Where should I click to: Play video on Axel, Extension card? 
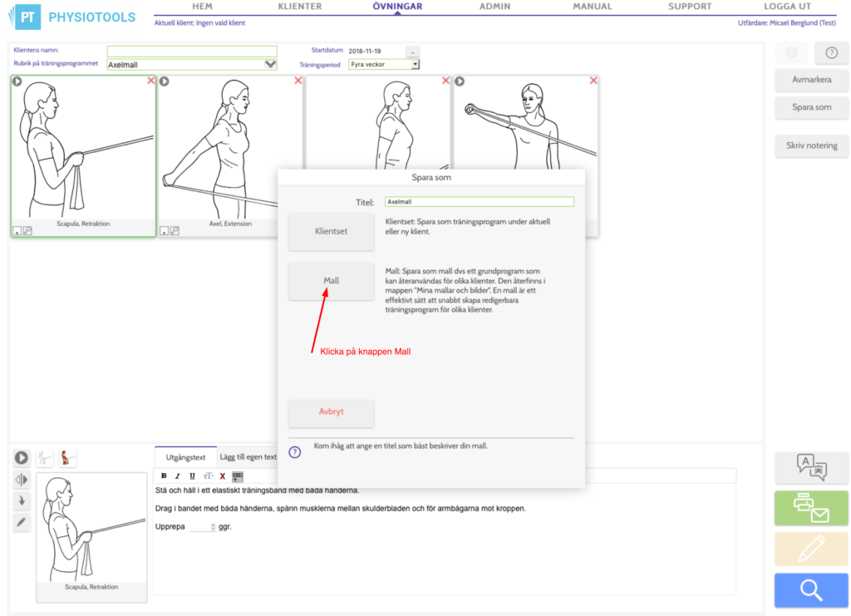click(x=165, y=81)
